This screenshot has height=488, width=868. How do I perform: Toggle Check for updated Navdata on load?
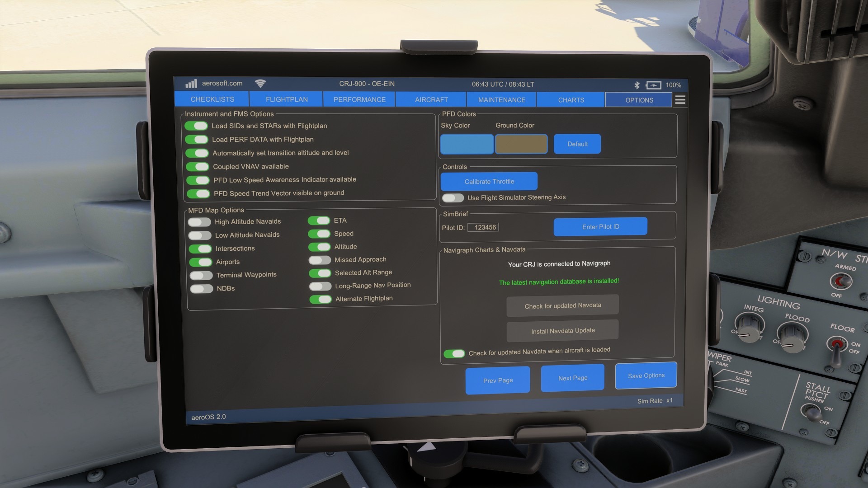pos(454,353)
